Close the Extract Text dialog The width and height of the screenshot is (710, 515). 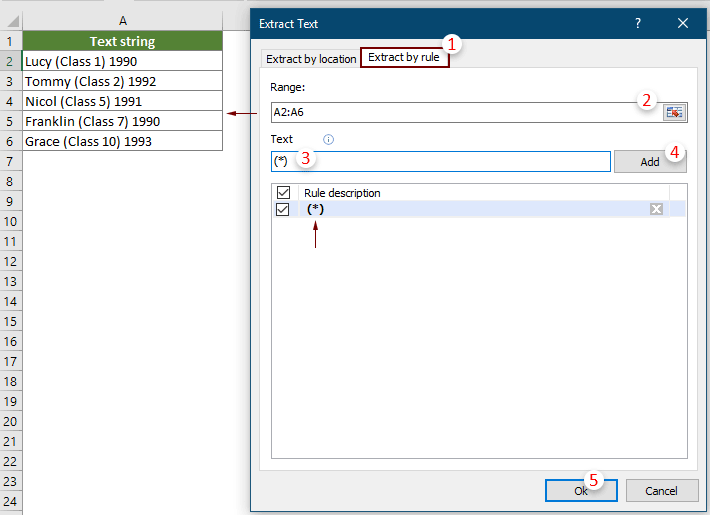click(683, 22)
